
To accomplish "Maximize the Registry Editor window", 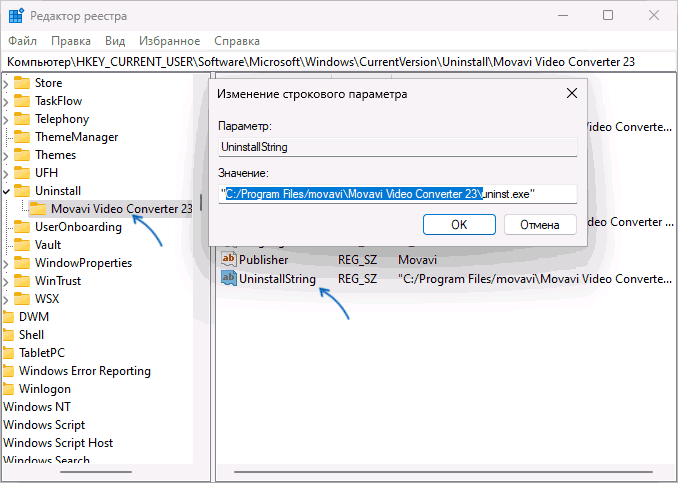I will [608, 16].
